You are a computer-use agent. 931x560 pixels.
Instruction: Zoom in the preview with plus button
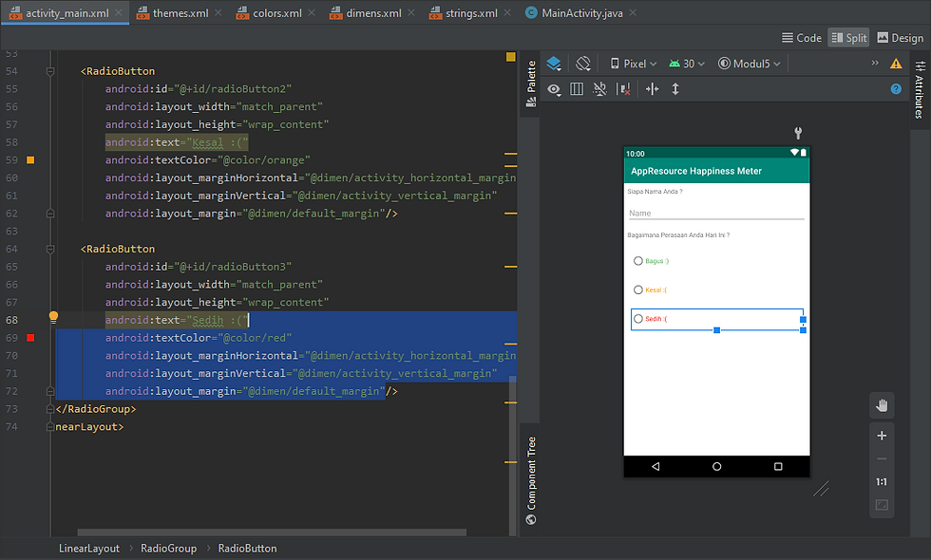coord(882,436)
